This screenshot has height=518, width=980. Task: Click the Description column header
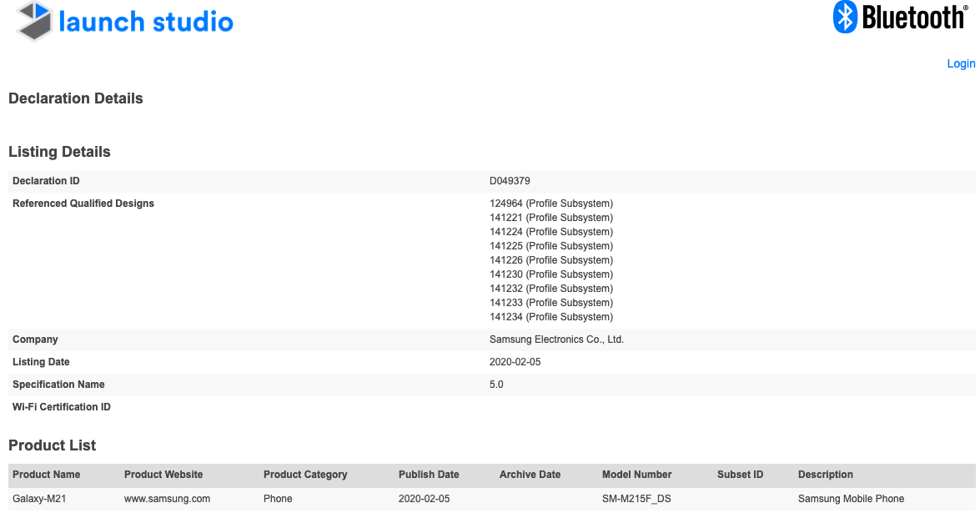click(826, 475)
